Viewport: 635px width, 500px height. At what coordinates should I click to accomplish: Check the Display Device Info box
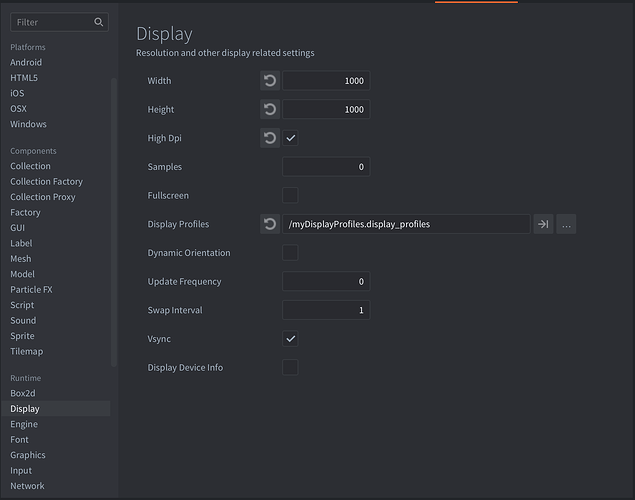click(291, 368)
